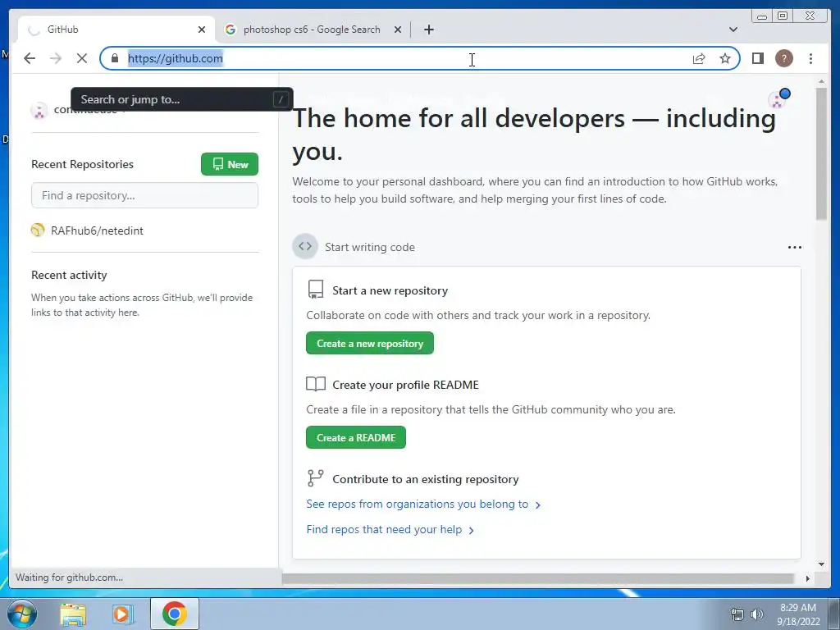
Task: Go back with the browser back arrow
Action: [30, 58]
